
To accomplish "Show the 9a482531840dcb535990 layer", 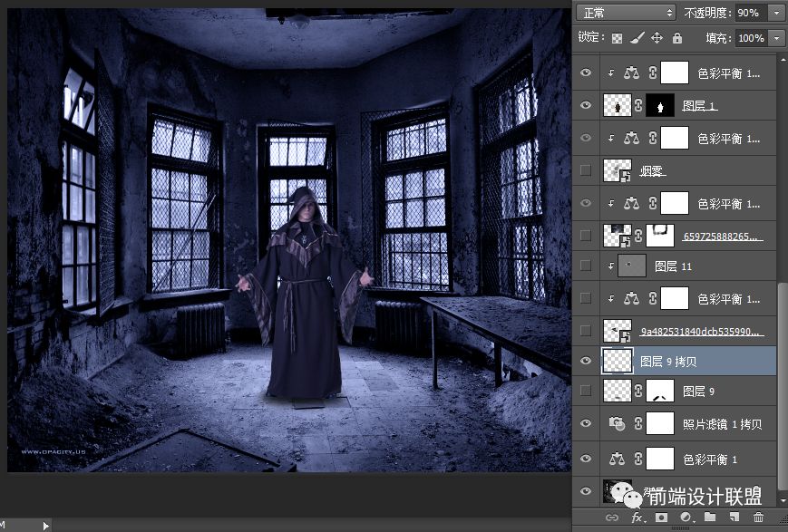I will point(586,331).
